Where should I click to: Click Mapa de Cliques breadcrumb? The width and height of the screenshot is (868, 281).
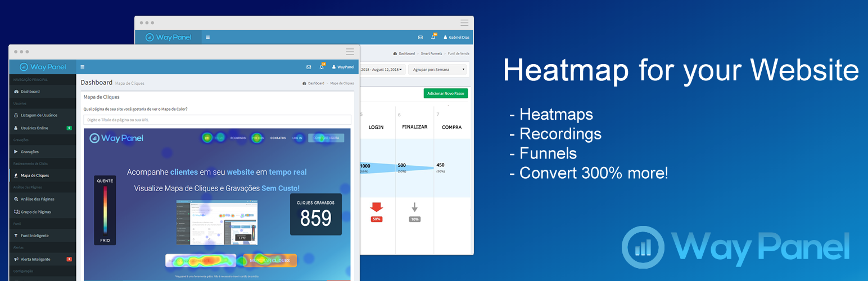pos(342,83)
